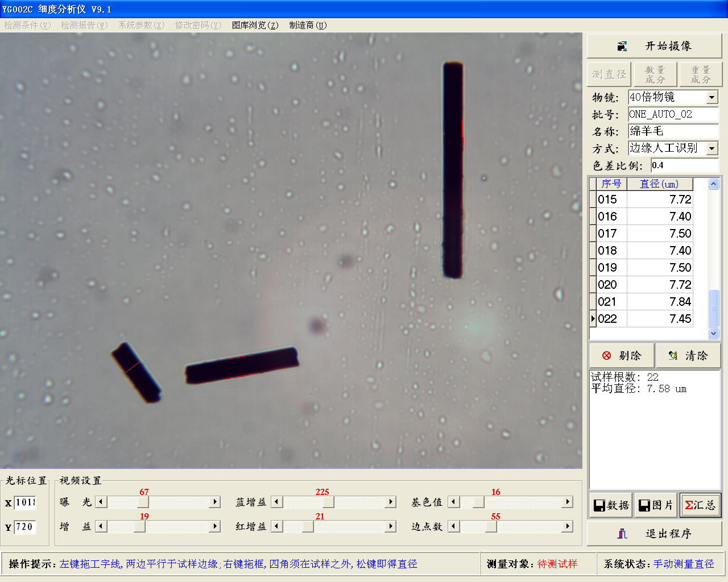Click the clear icon beside 清除
Image resolution: width=728 pixels, height=582 pixels.
pos(673,356)
